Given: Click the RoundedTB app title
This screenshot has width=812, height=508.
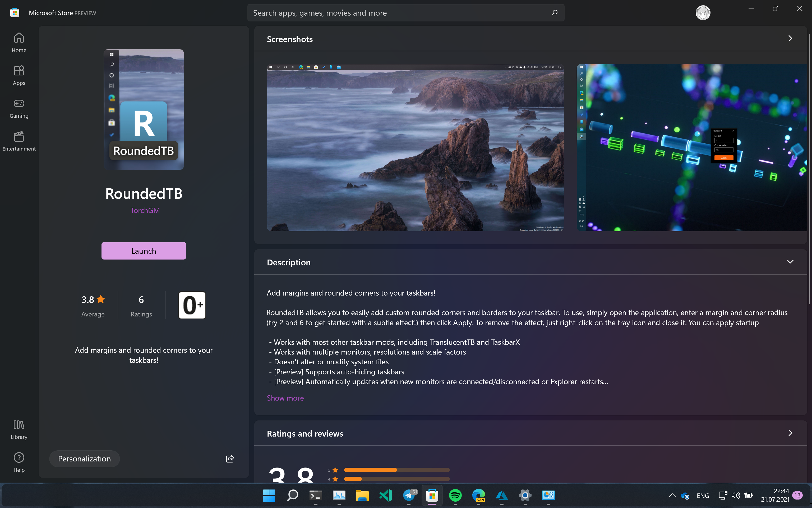Looking at the screenshot, I should pos(144,193).
